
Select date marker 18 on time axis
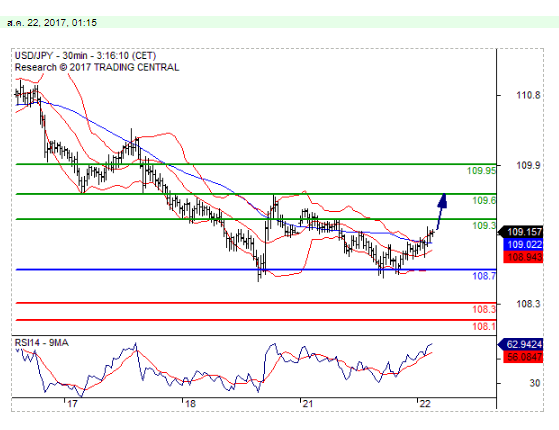190,404
